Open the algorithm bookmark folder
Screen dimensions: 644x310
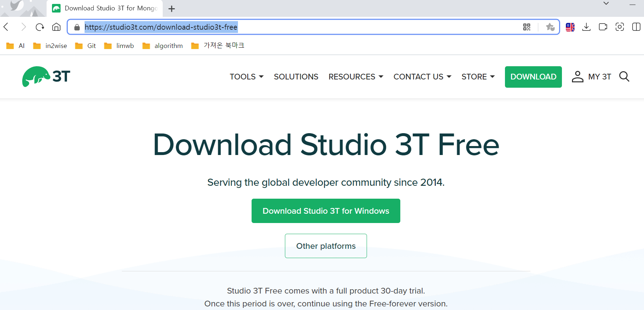[162, 46]
